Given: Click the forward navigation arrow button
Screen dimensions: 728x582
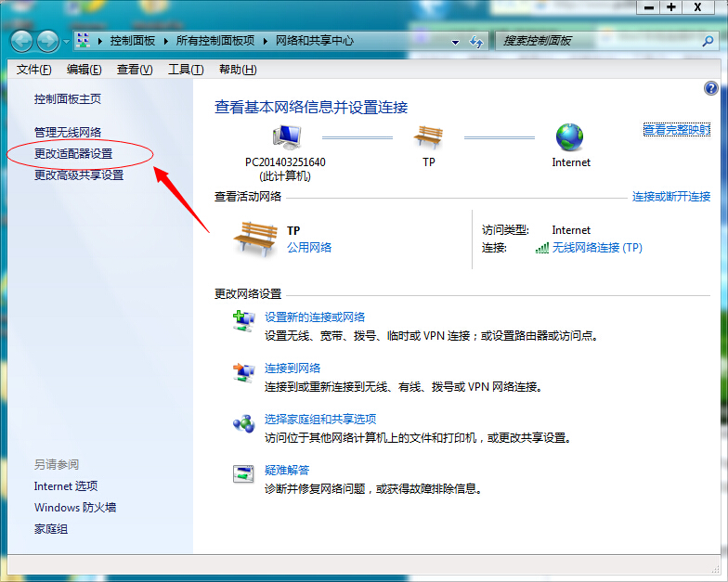Looking at the screenshot, I should (47, 41).
